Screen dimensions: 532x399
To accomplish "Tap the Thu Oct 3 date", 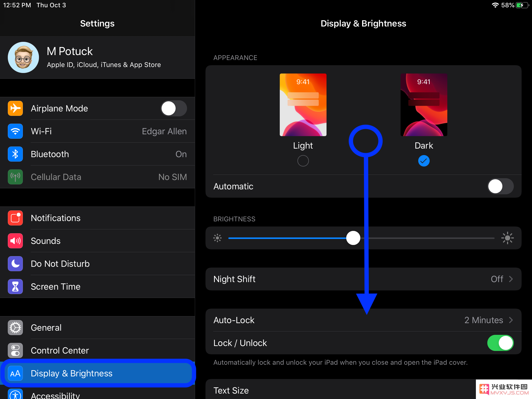I will click(51, 5).
